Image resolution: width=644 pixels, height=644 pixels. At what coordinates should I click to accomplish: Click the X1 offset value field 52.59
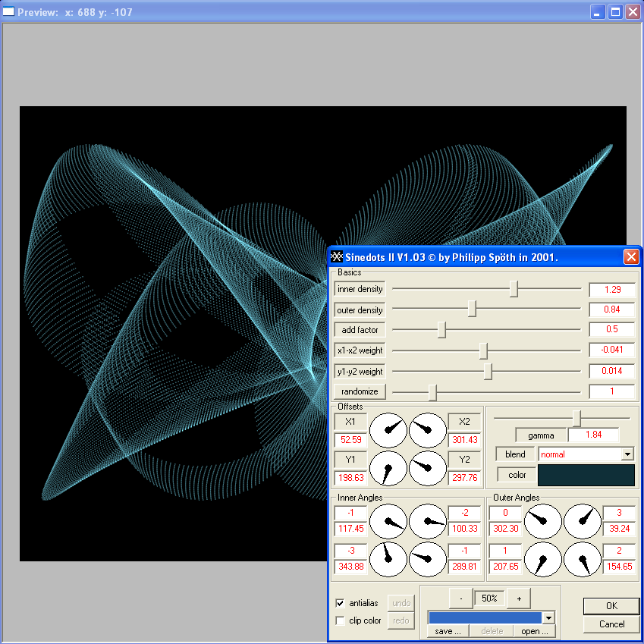(350, 440)
